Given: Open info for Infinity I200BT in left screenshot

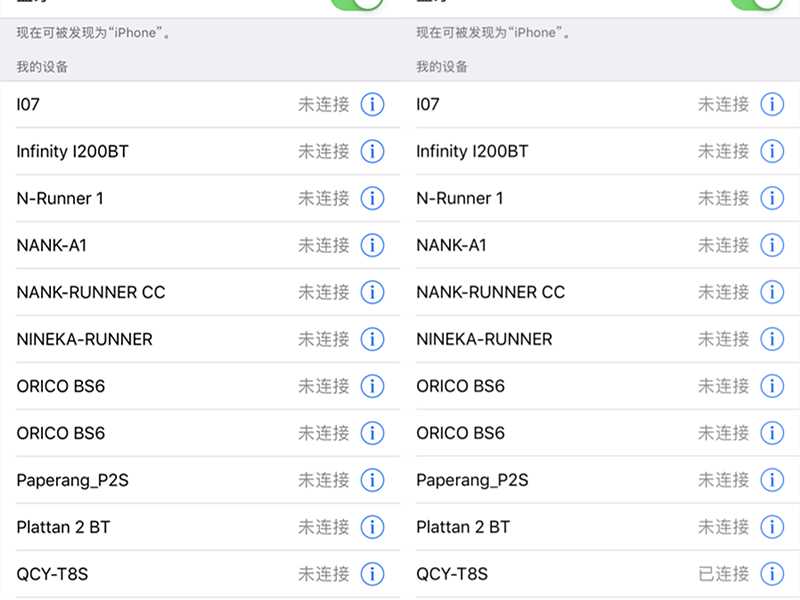Looking at the screenshot, I should [x=372, y=152].
